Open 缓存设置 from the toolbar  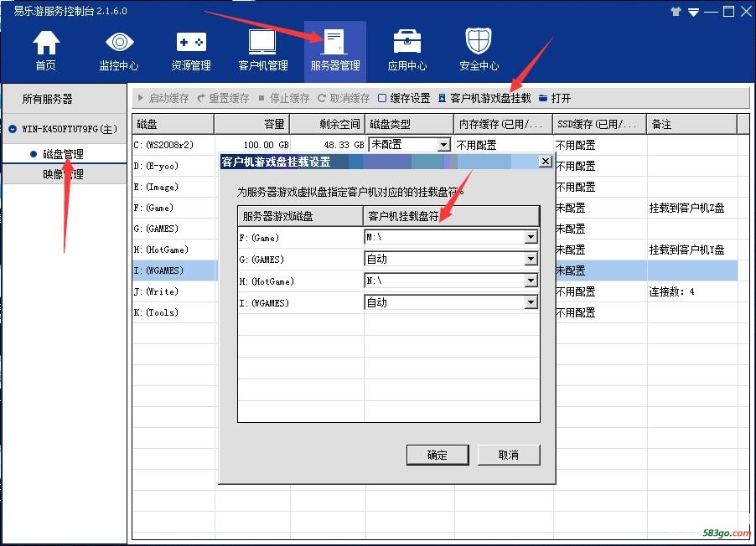point(404,98)
